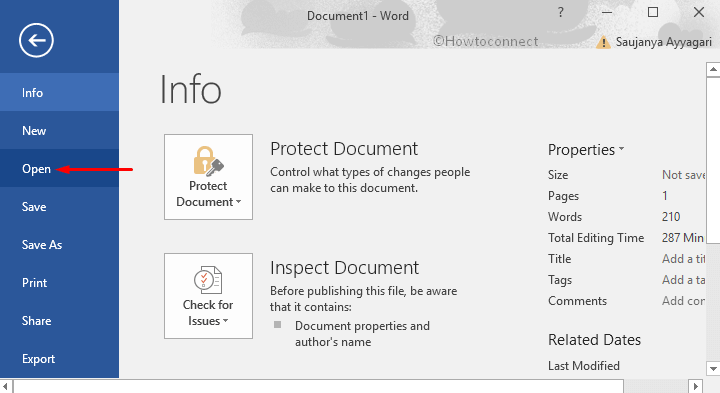The height and width of the screenshot is (393, 720).
Task: Click the Protect Document heading text
Action: 344,149
